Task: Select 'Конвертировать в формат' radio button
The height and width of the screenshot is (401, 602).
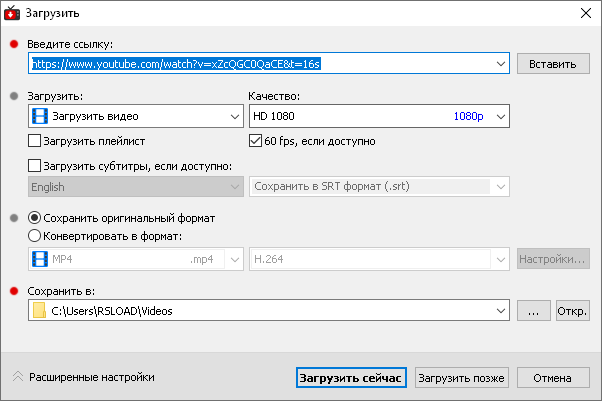Action: pyautogui.click(x=35, y=236)
